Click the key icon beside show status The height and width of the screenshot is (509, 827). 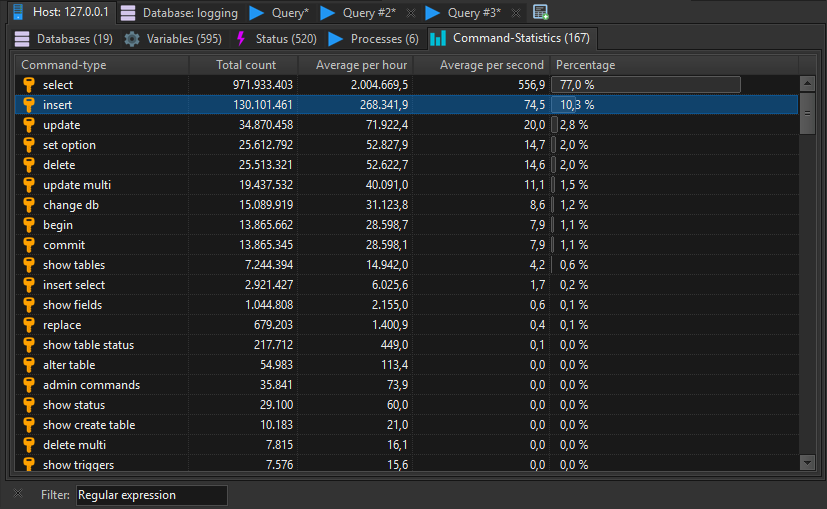(x=29, y=406)
